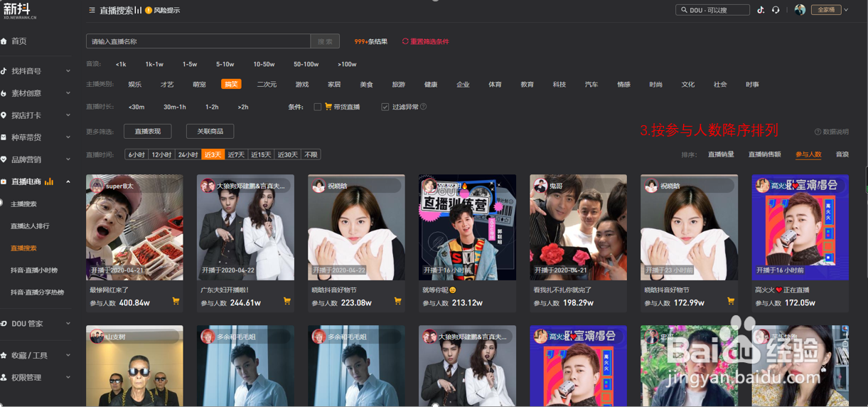Expand the 品牌营销 sidebar section
Screen dimensions: 868x407
pos(68,159)
